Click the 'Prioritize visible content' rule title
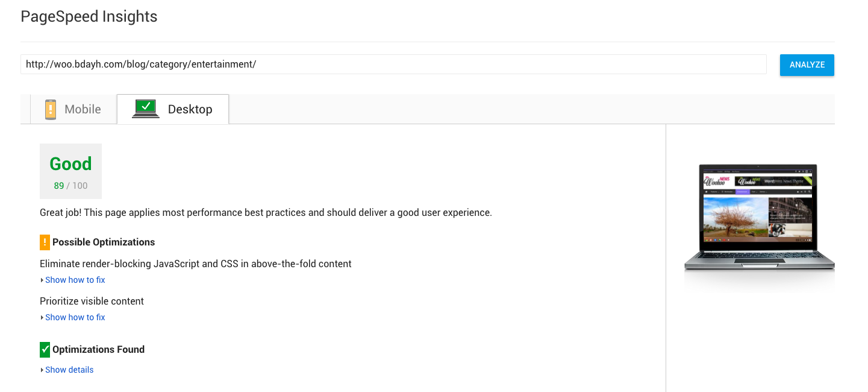 (92, 301)
